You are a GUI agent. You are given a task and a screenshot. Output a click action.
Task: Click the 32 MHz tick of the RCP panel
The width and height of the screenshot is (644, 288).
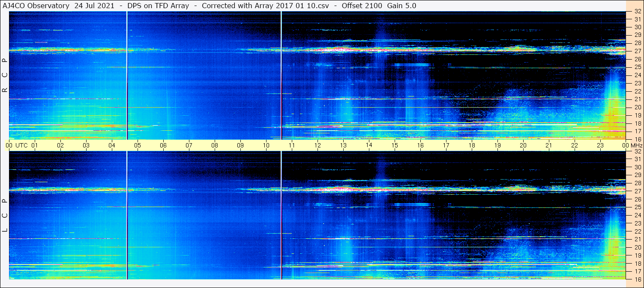tap(637, 12)
